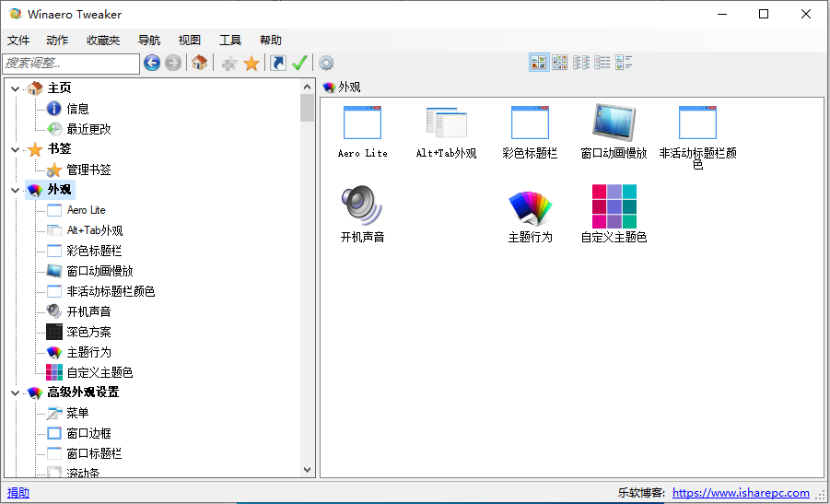This screenshot has width=830, height=504.
Task: Collapse the 主页 tree node
Action: pyautogui.click(x=15, y=88)
